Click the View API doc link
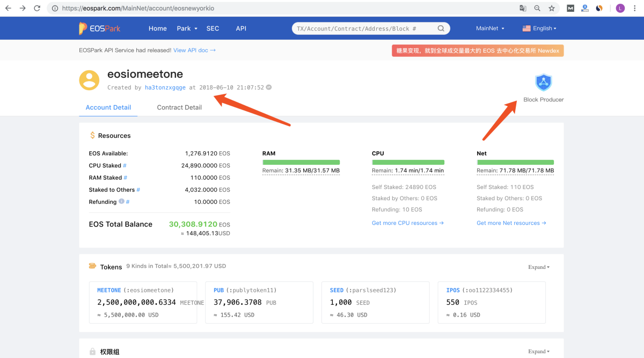The height and width of the screenshot is (358, 644). click(194, 50)
